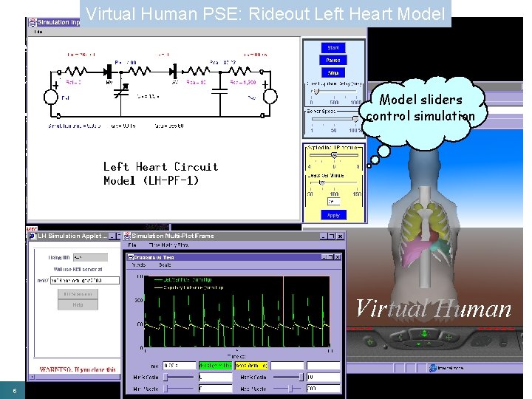This screenshot has height=399, width=532.
Task: Pause the running simulation
Action: click(332, 60)
